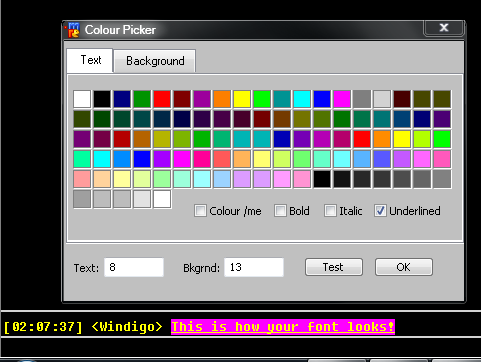The image size is (481, 362).
Task: Choose the red swatch in the top row
Action: tap(162, 99)
